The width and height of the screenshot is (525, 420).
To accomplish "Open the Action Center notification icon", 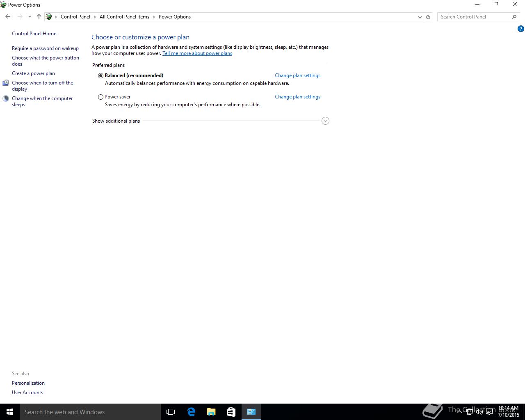I will [489, 412].
